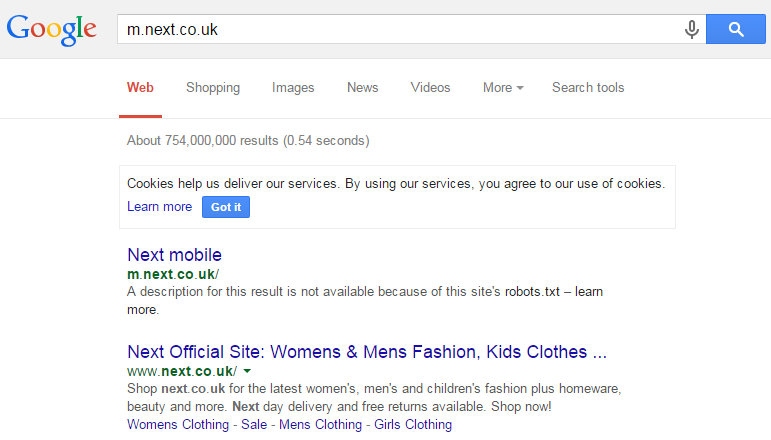The width and height of the screenshot is (771, 440).
Task: Switch to the Images tab
Action: [x=293, y=88]
